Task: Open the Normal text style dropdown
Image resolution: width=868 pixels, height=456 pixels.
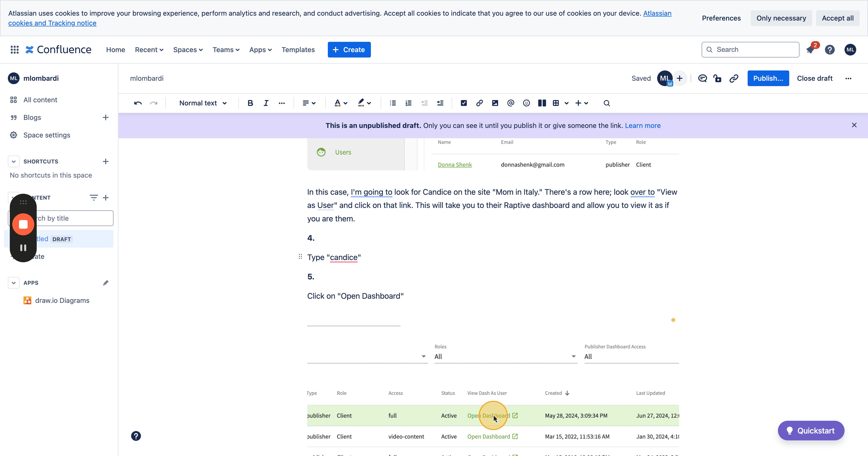Action: 203,103
